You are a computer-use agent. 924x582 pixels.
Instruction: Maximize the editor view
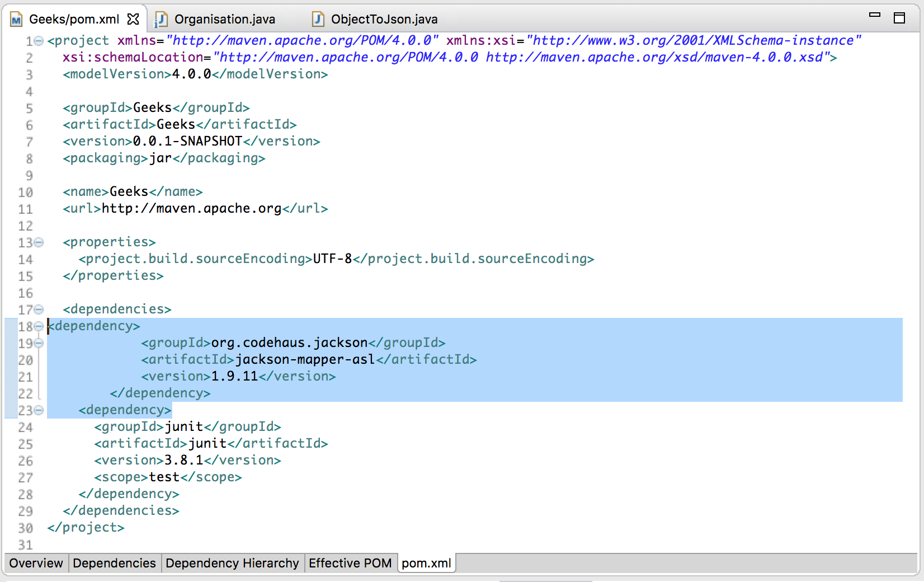pos(899,18)
